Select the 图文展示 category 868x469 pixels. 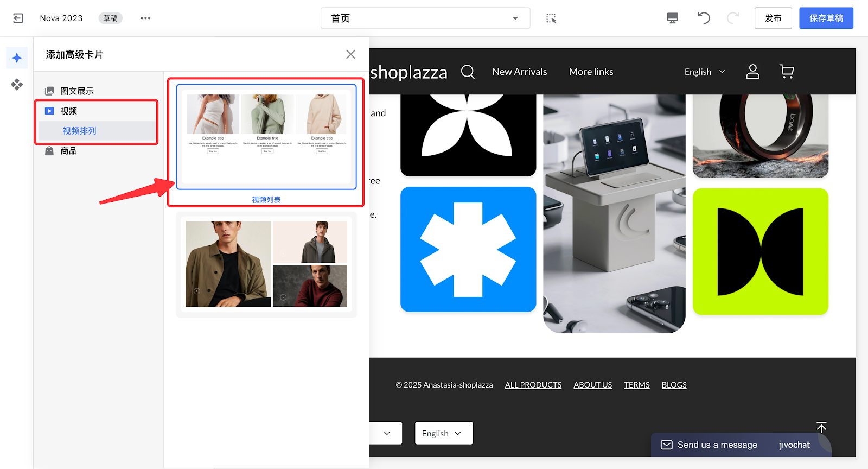tap(77, 91)
